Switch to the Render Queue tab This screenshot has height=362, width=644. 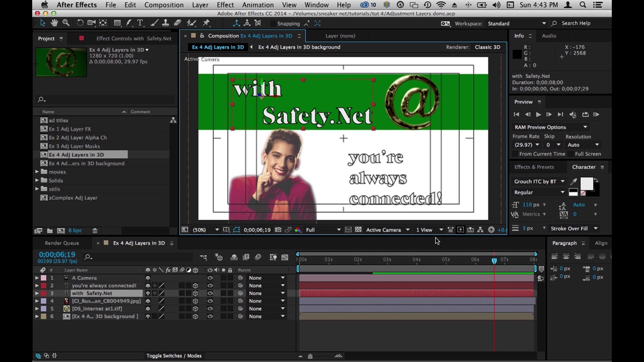(62, 243)
